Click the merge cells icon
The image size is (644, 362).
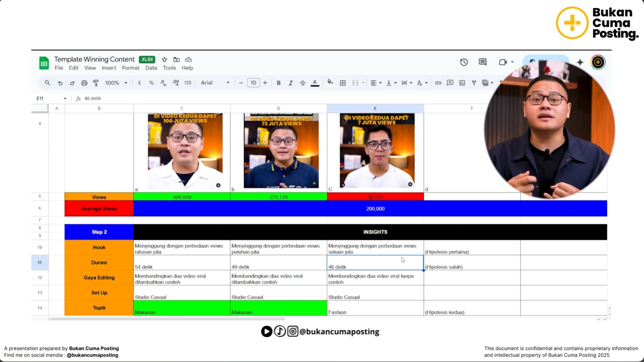coord(355,83)
